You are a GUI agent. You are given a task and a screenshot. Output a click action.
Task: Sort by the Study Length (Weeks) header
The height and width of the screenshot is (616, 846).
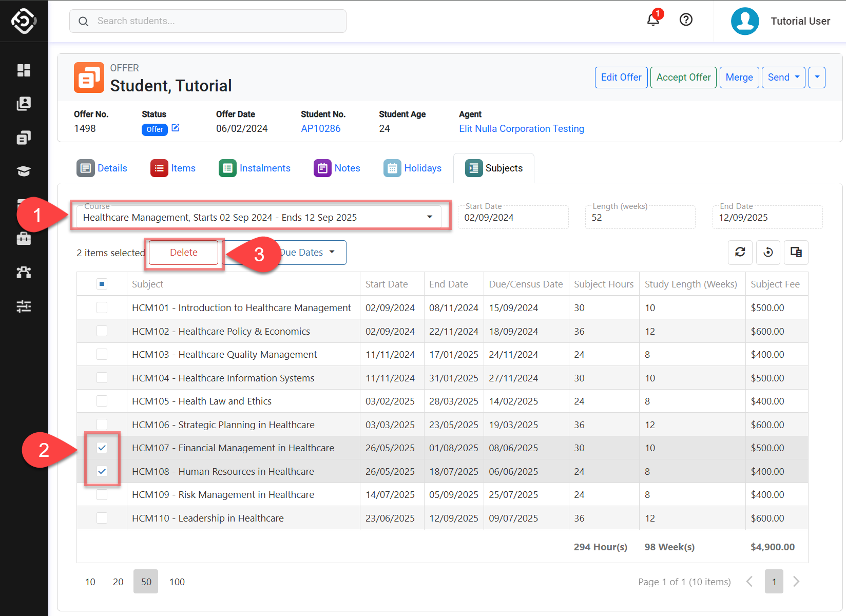pos(691,284)
